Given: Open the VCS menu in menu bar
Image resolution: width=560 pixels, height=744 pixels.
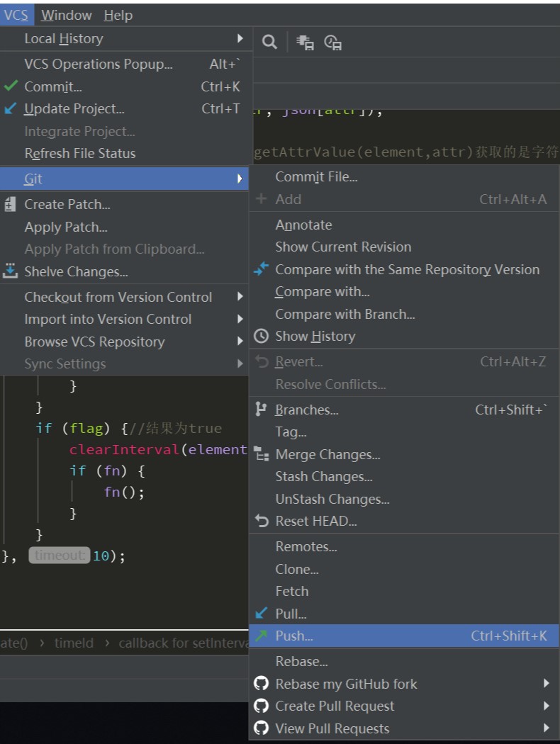Looking at the screenshot, I should coord(16,15).
